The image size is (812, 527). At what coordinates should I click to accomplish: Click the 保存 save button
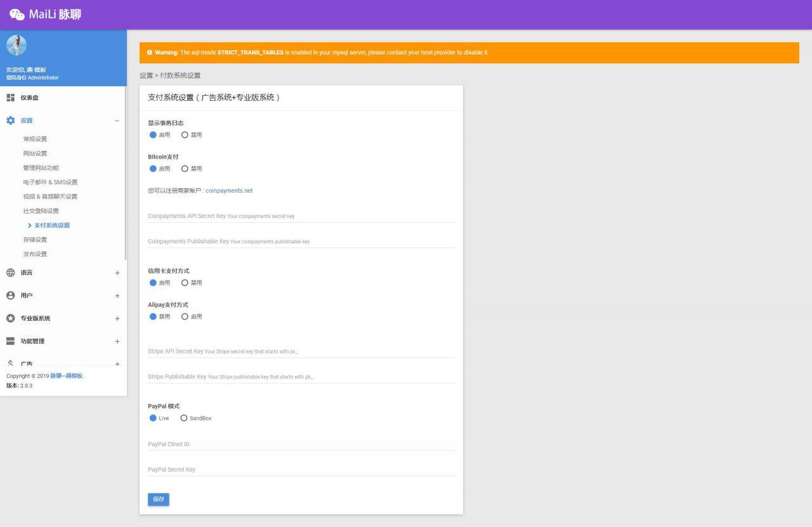click(x=159, y=500)
